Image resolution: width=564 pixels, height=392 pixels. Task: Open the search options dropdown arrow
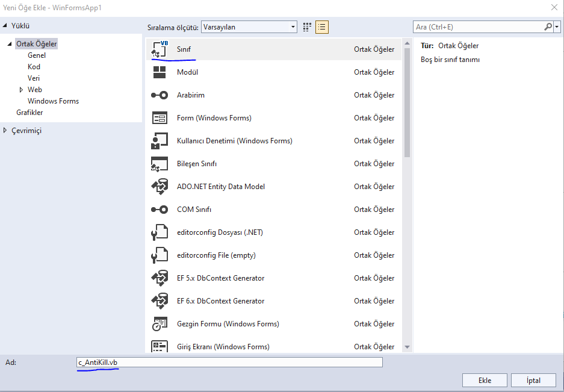(x=557, y=27)
